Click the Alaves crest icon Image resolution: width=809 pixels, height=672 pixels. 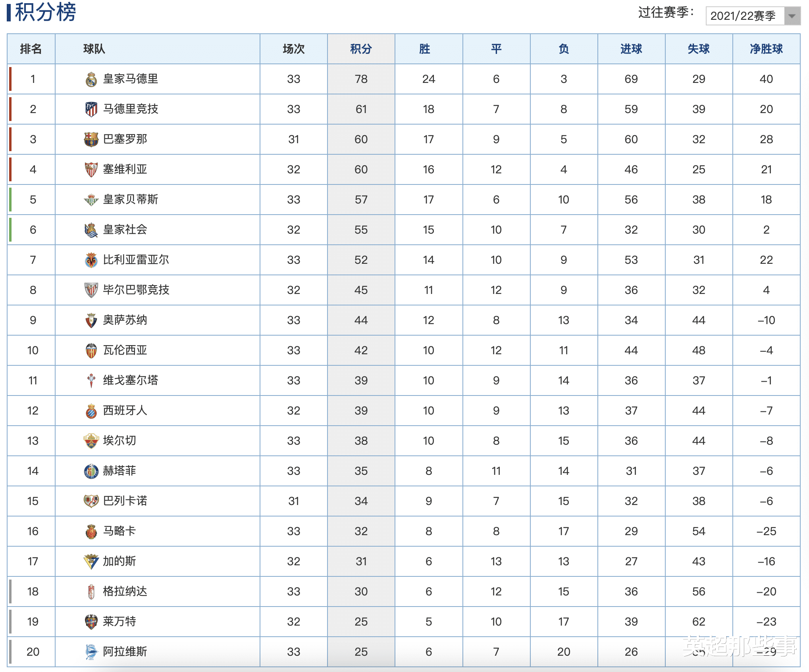(x=91, y=652)
